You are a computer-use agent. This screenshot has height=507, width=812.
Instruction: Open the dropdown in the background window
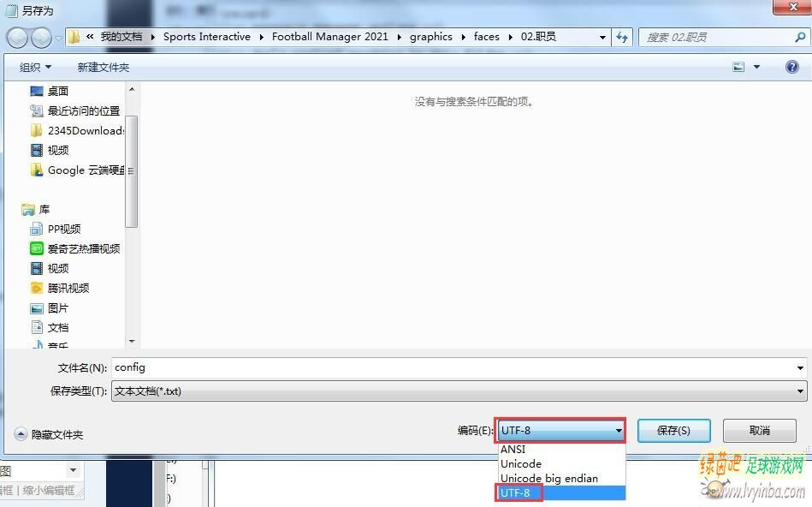(73, 470)
